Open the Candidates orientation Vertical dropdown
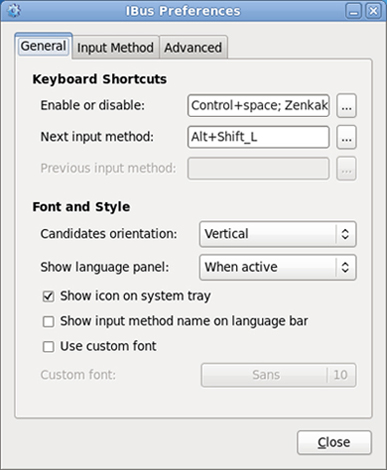This screenshot has height=470, width=387. [278, 234]
